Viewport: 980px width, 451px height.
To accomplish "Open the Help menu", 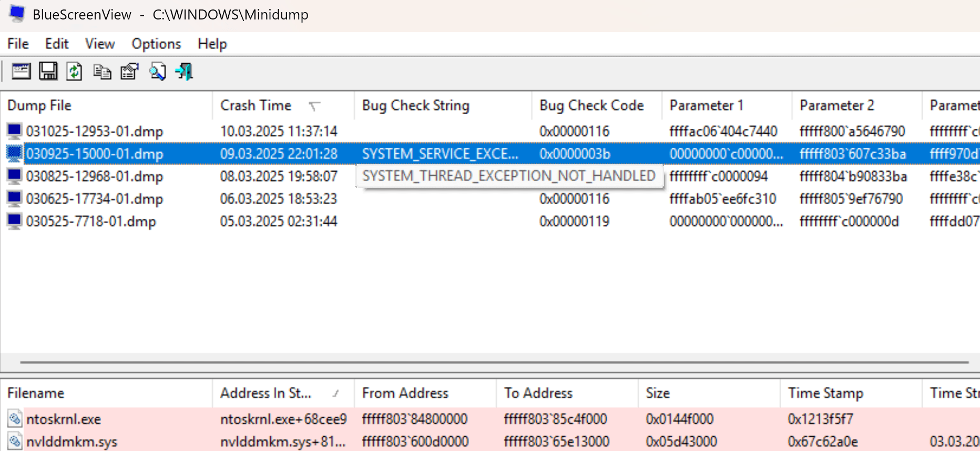I will 212,44.
